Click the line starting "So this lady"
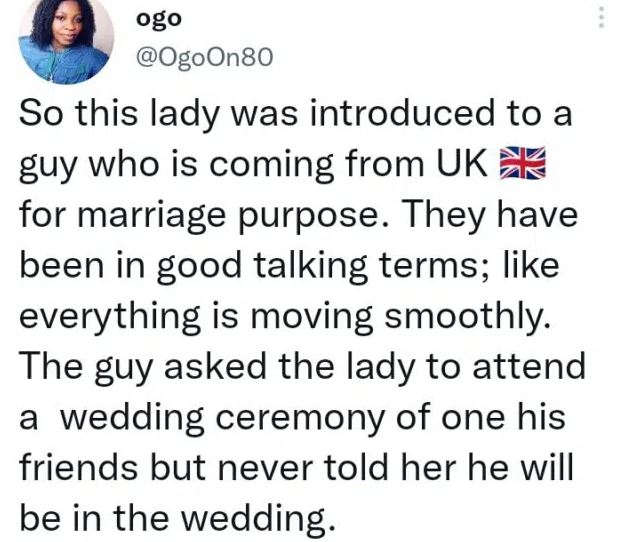The width and height of the screenshot is (623, 542). [297, 115]
